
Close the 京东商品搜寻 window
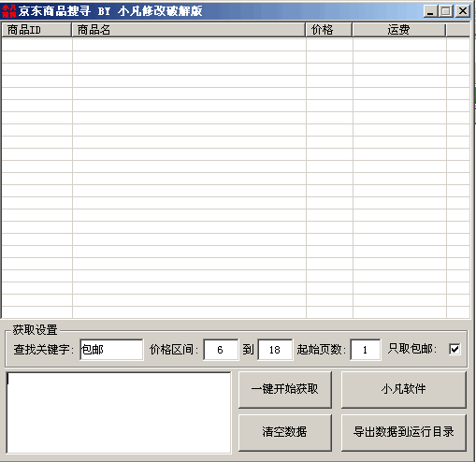coord(463,11)
